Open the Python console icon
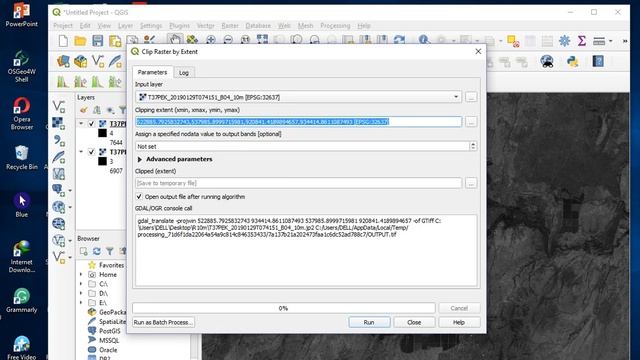The height and width of the screenshot is (360, 640). tap(573, 62)
